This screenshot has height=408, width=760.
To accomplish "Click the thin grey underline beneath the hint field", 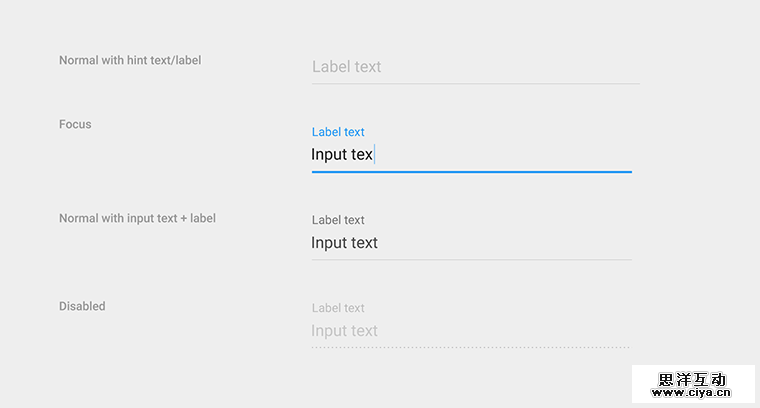I will [475, 83].
